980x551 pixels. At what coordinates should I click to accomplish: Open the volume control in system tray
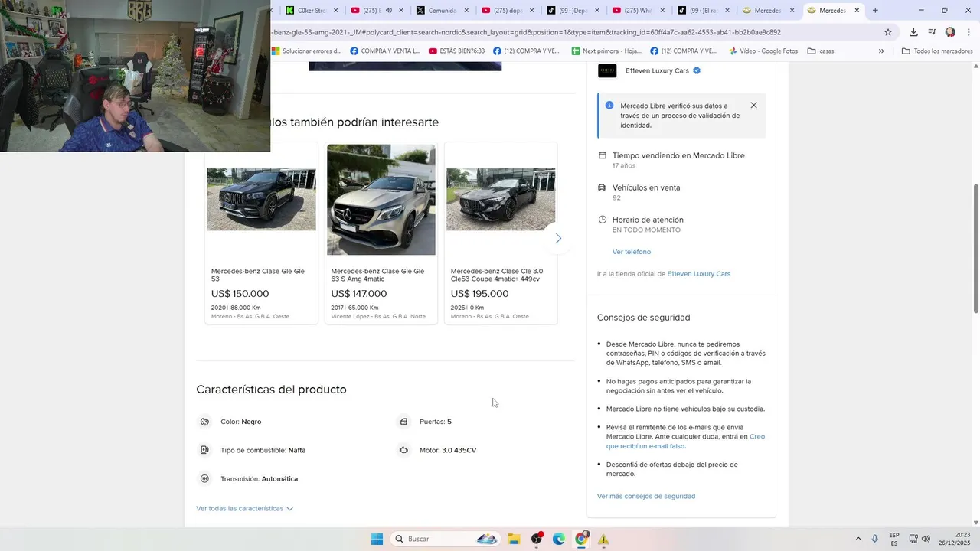click(x=926, y=539)
